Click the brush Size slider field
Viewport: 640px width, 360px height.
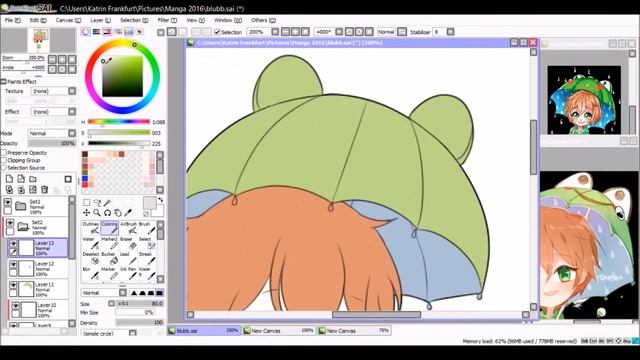[x=140, y=304]
